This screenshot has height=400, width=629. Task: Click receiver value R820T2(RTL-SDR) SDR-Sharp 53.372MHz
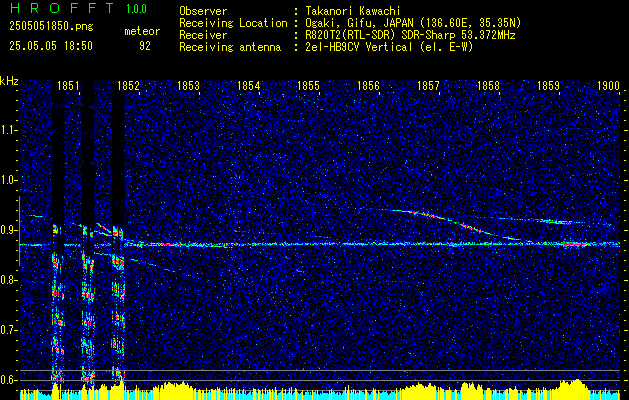pyautogui.click(x=410, y=35)
